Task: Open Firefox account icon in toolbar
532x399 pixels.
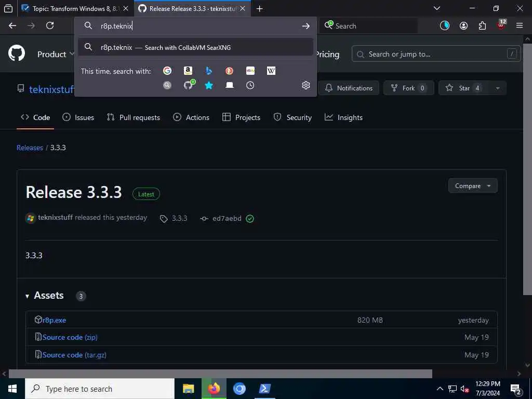Action: pos(463,26)
